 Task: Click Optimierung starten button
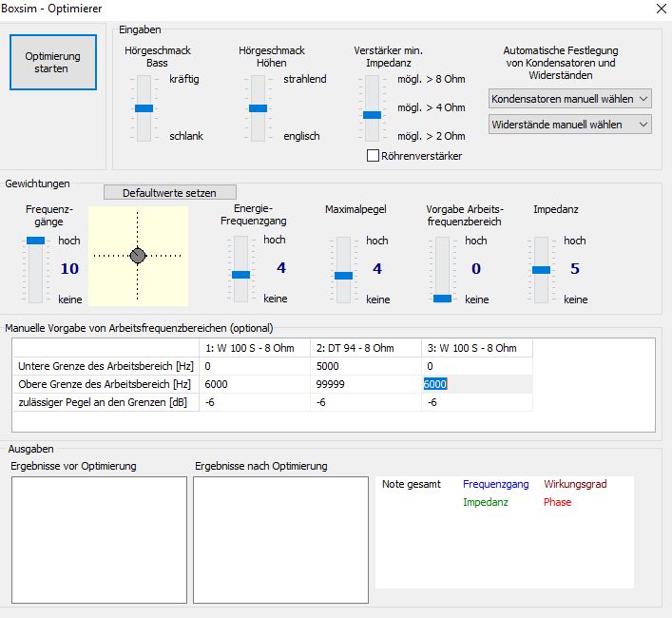tap(53, 63)
